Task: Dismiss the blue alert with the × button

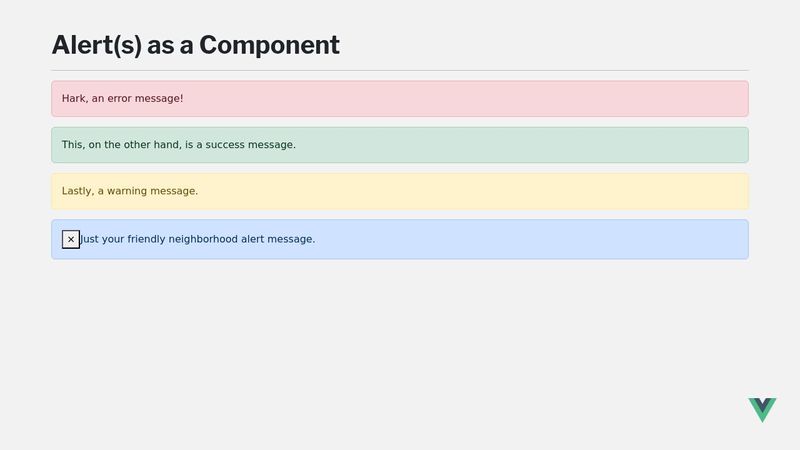Action: (71, 239)
